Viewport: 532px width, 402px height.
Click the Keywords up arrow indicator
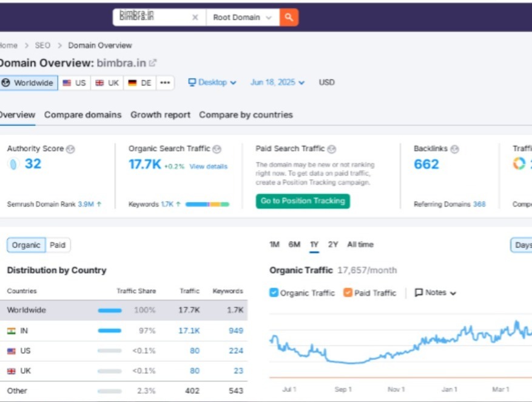pos(178,204)
